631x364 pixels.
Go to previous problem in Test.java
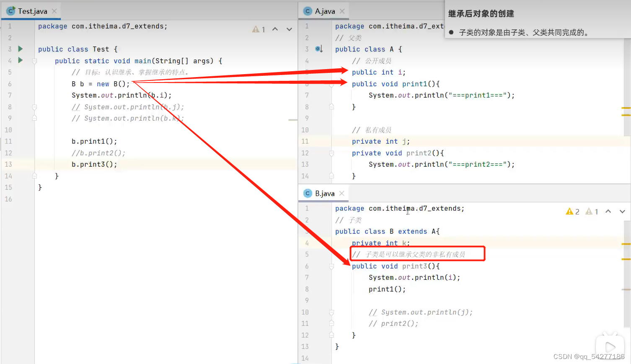pos(275,29)
